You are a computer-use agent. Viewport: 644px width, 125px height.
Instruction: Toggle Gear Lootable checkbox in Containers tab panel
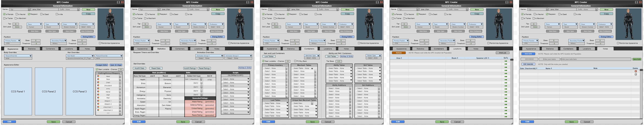pyautogui.click(x=263, y=61)
